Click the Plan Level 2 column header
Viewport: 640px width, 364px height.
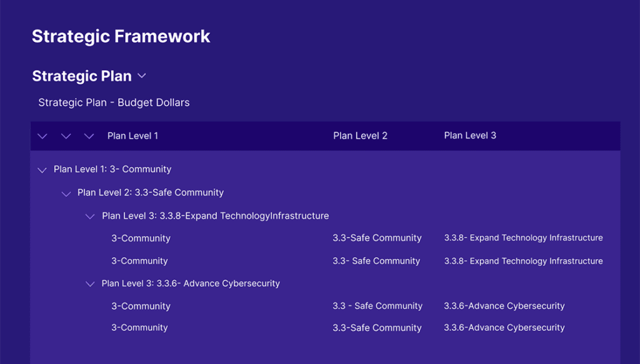click(360, 135)
